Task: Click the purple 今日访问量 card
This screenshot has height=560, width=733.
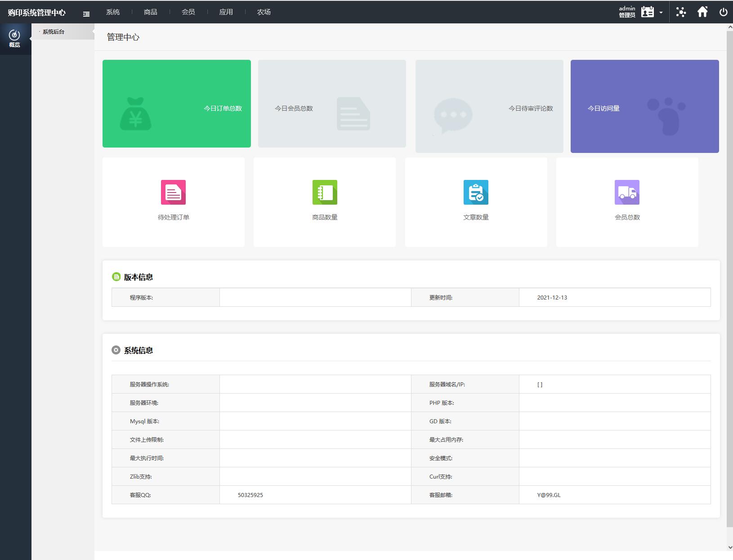Action: click(x=644, y=106)
